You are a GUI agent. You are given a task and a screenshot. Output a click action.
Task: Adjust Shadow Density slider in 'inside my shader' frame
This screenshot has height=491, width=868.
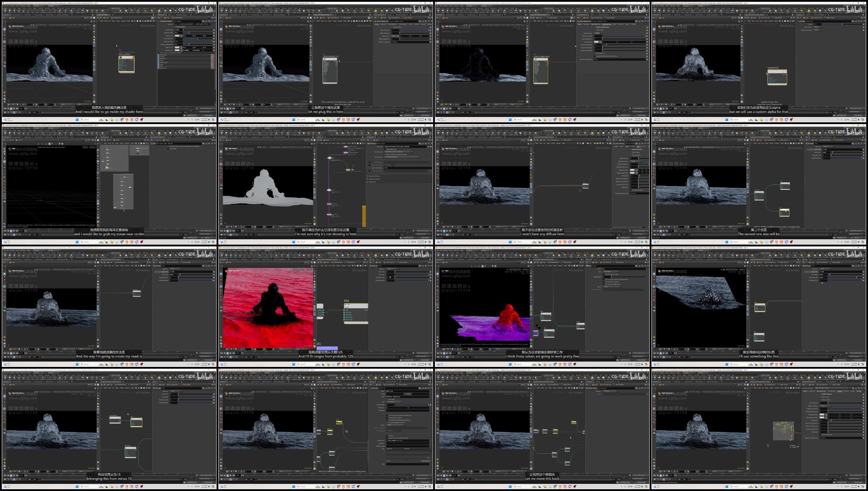click(198, 33)
